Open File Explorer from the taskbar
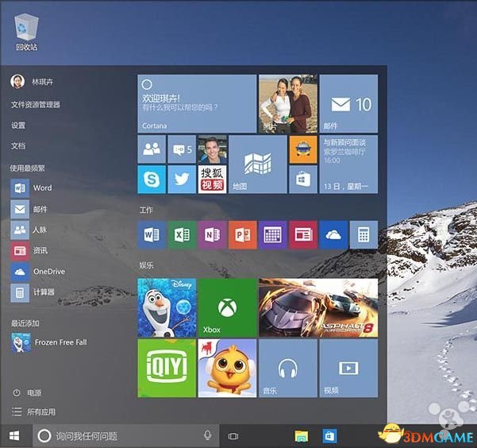The width and height of the screenshot is (477, 448). (x=301, y=436)
